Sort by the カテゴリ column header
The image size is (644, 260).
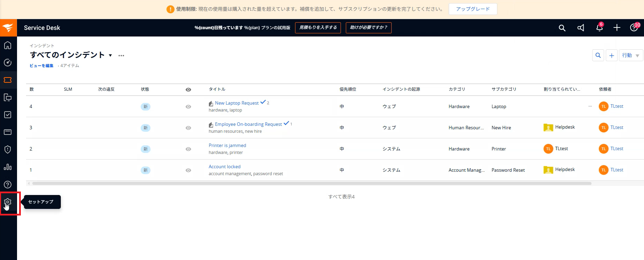tap(457, 89)
